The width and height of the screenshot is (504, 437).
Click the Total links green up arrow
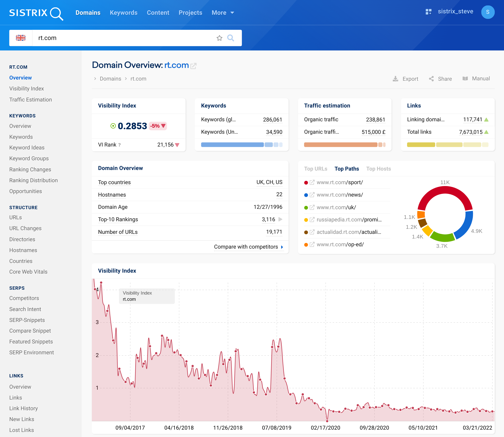point(486,132)
